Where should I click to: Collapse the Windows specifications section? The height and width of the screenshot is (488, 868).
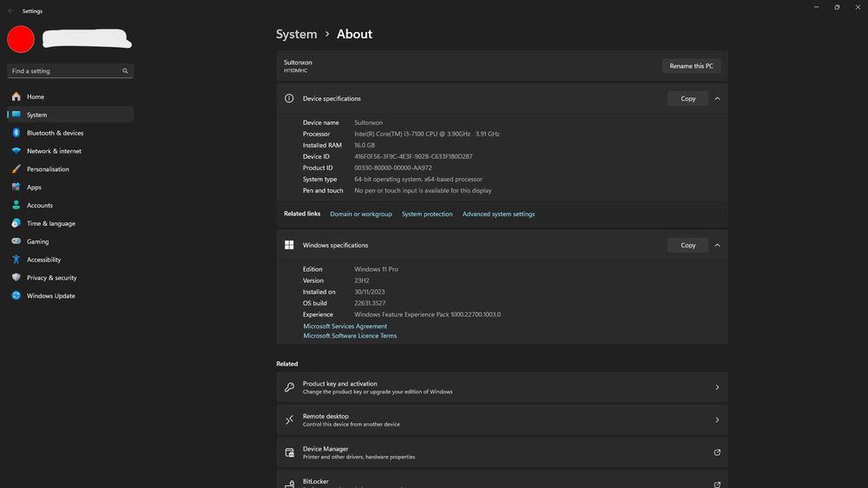[x=717, y=246]
